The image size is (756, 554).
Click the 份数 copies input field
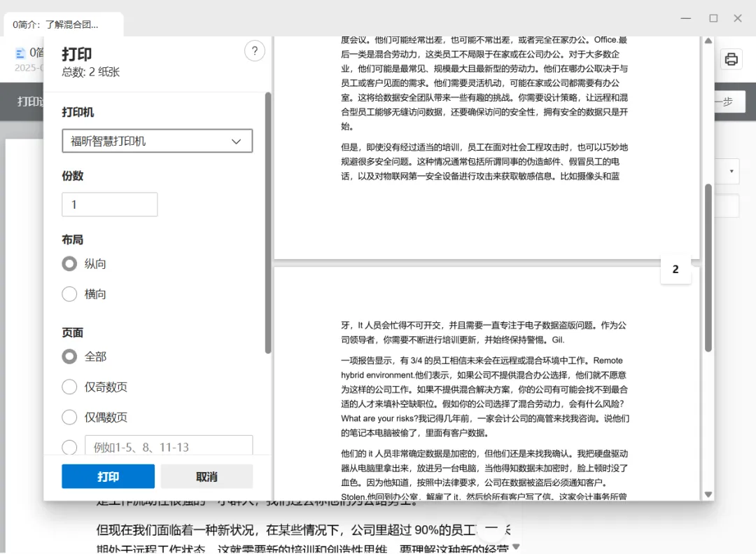click(x=108, y=204)
